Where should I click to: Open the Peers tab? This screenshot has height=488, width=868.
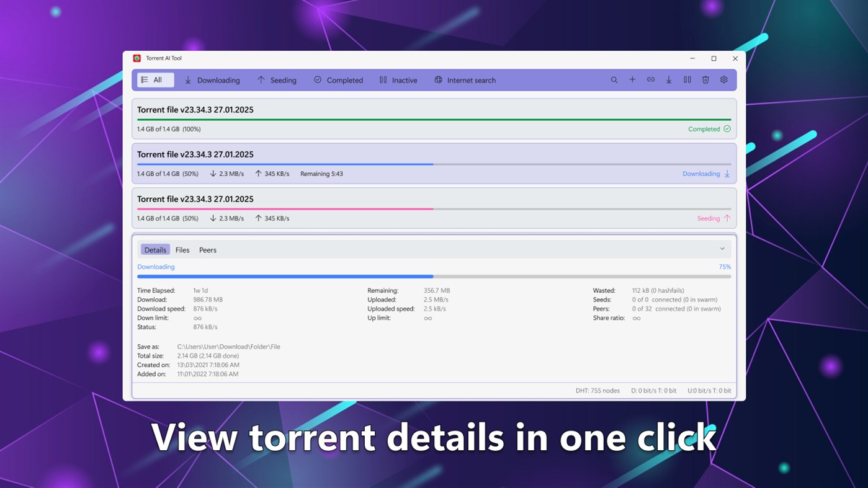click(x=207, y=249)
